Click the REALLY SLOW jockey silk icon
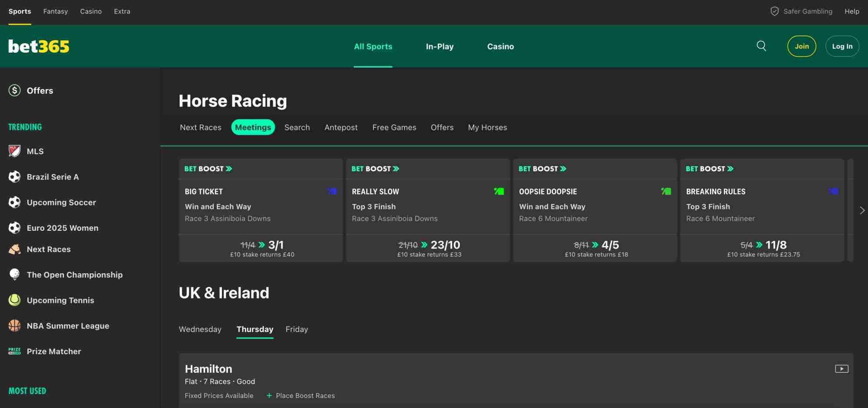868x408 pixels. (499, 191)
